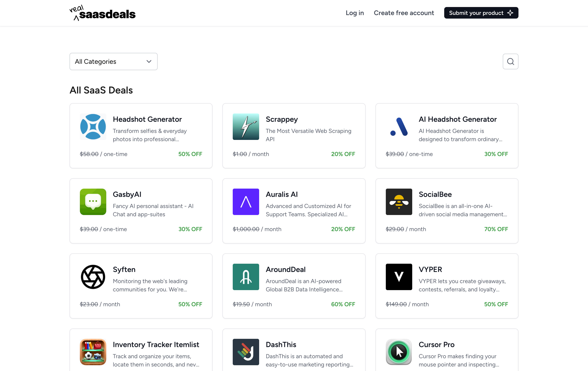Click 'Transform selfies & everyday' description
This screenshot has width=588, height=371.
[150, 135]
